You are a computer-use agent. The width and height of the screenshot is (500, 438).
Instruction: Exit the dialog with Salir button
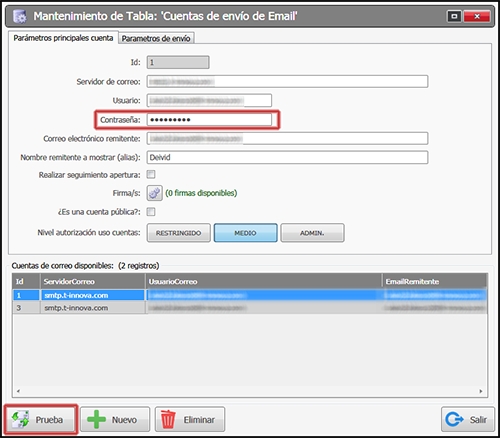(468, 419)
